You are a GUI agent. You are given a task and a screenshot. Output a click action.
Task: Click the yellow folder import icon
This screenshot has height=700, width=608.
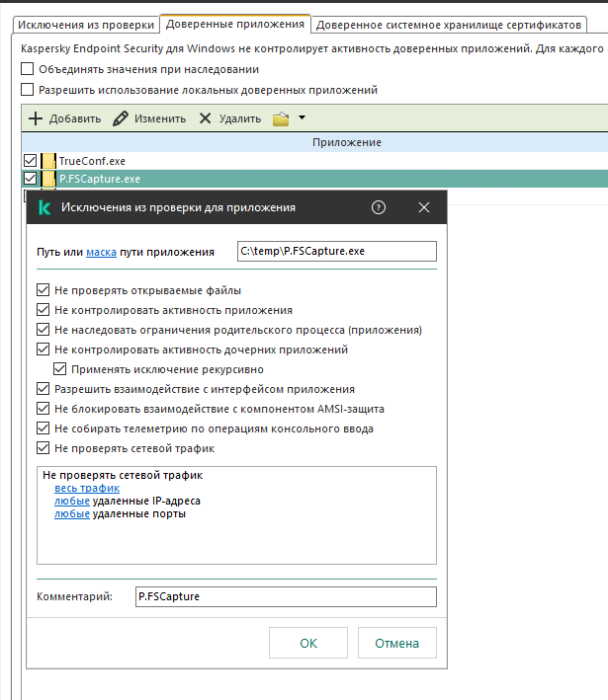[281, 118]
